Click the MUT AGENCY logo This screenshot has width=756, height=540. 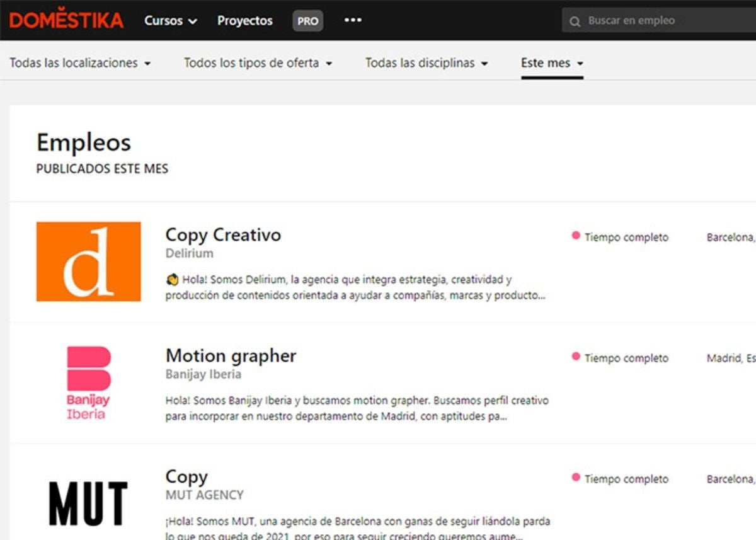[x=89, y=502]
